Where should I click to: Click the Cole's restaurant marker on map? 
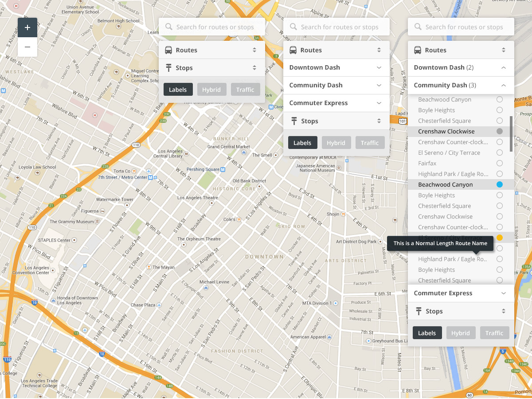[239, 219]
